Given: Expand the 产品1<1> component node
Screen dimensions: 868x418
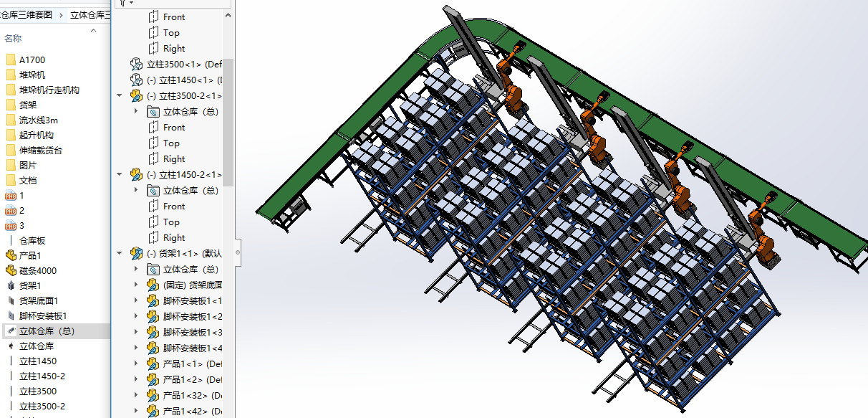Looking at the screenshot, I should coord(135,364).
